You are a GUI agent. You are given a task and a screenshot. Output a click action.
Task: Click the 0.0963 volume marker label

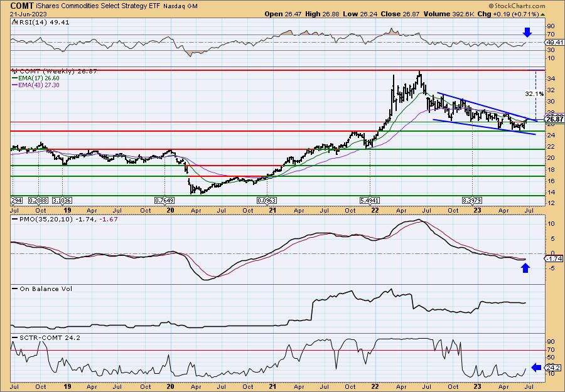pos(267,200)
